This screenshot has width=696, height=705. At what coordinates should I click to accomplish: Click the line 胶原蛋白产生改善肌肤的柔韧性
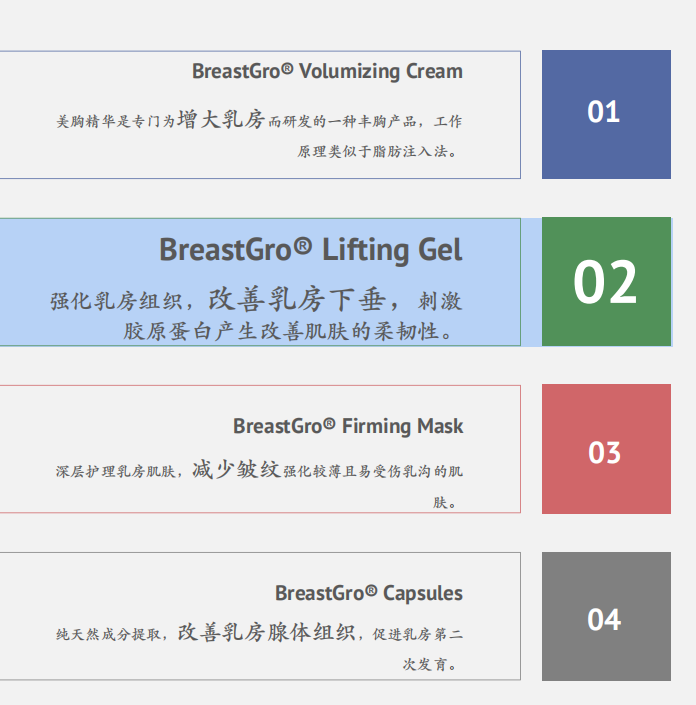pos(288,331)
